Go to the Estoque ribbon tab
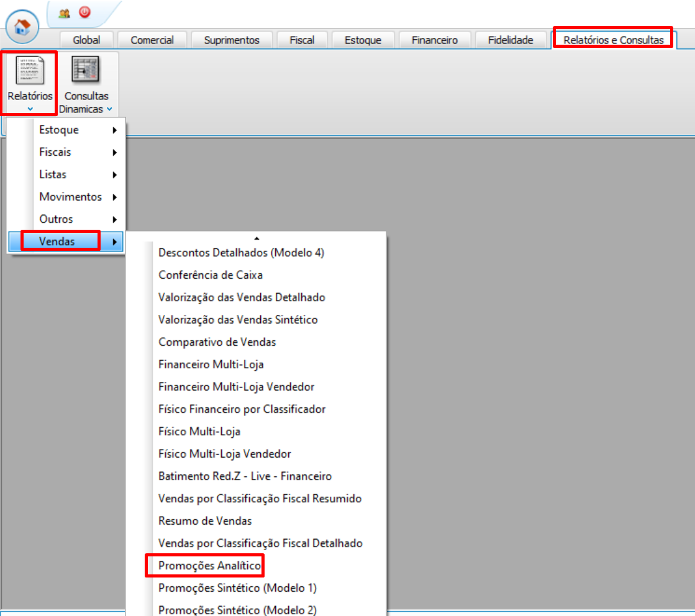 pos(363,40)
